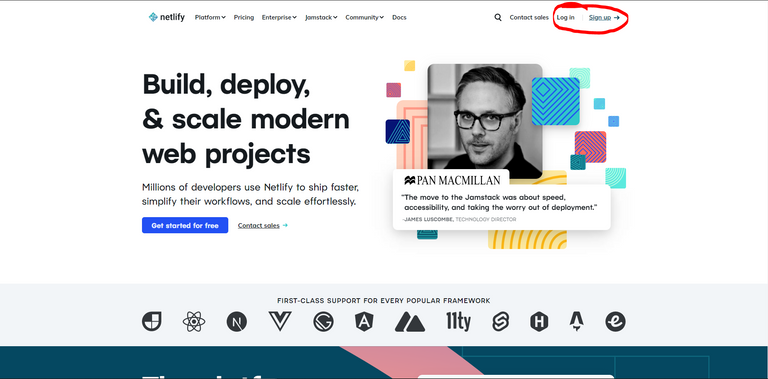Click the Nuxt framework icon
This screenshot has height=379, width=768.
point(410,322)
